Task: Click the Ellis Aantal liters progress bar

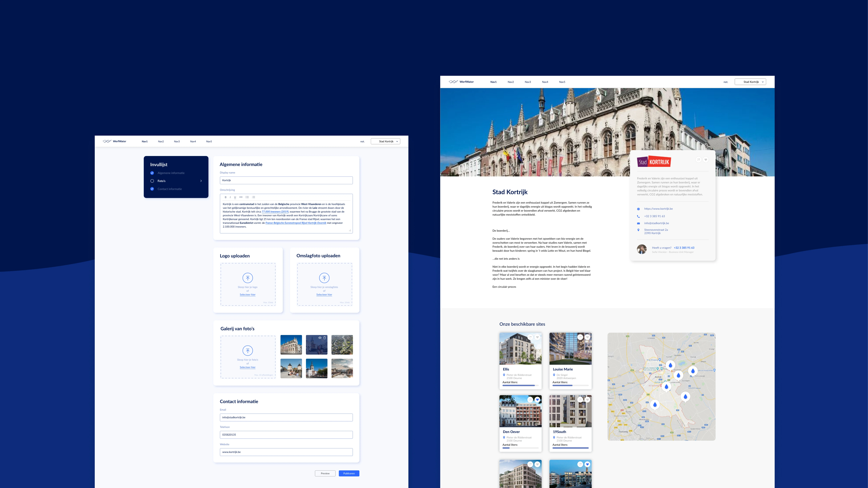Action: pos(521,385)
